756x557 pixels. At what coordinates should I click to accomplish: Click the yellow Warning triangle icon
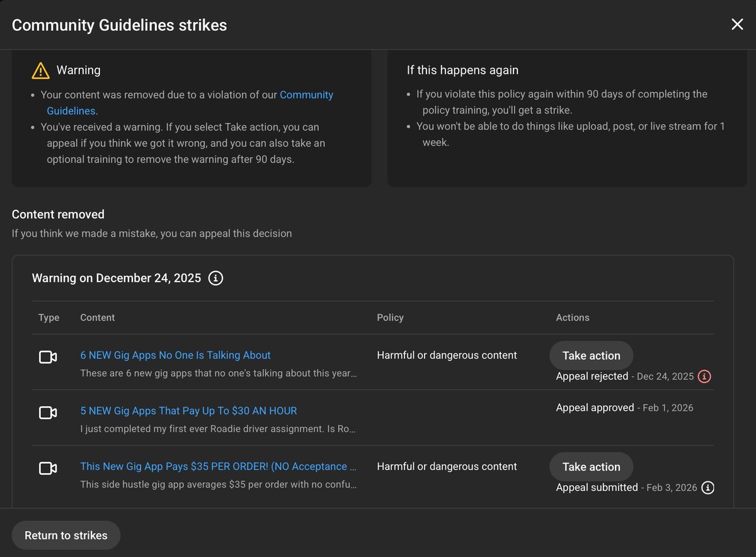(40, 70)
